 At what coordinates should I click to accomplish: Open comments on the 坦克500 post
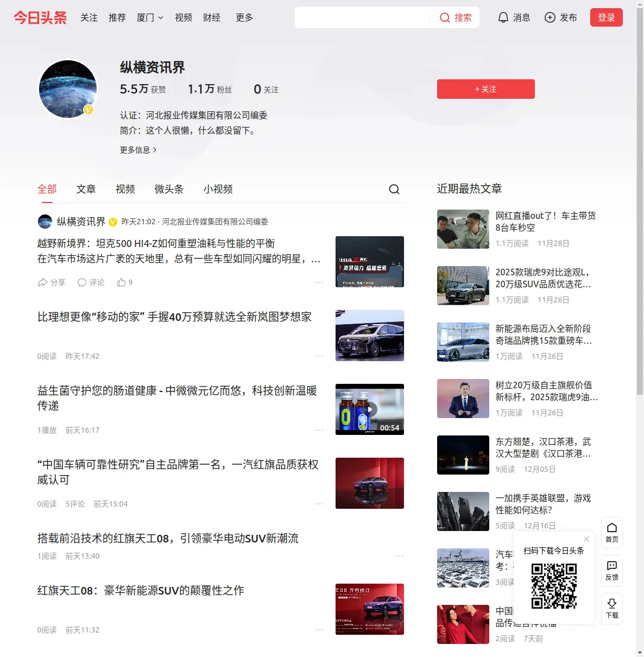pyautogui.click(x=91, y=282)
